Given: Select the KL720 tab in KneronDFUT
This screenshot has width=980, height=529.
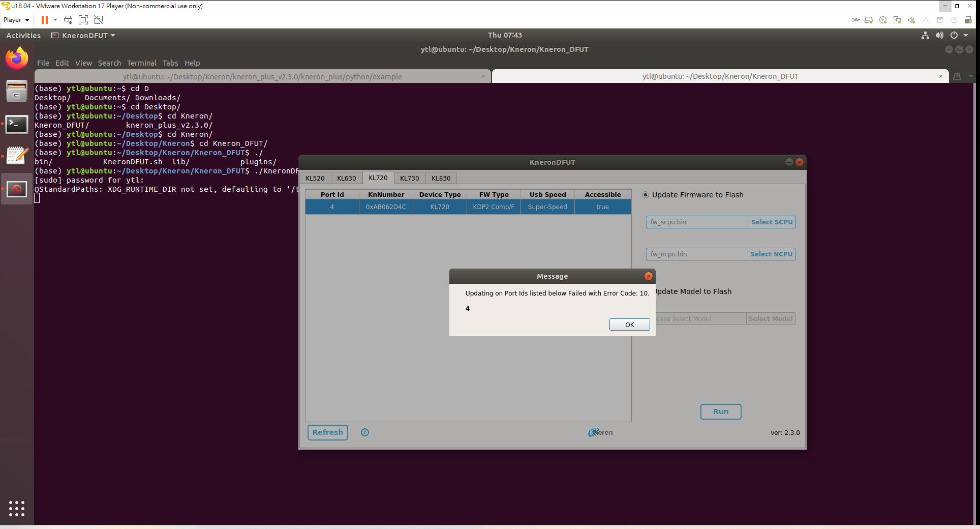Looking at the screenshot, I should [378, 178].
